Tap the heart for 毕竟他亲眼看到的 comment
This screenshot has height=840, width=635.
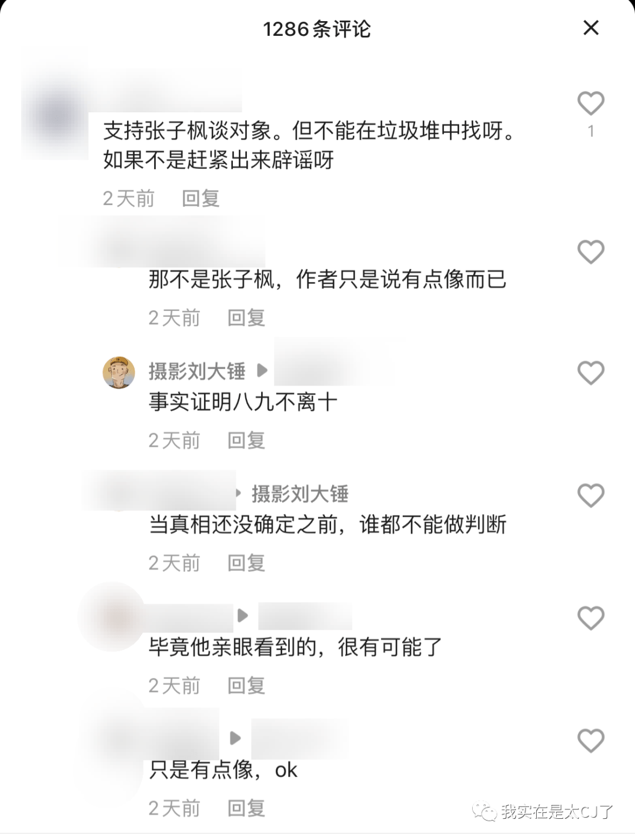pyautogui.click(x=591, y=618)
